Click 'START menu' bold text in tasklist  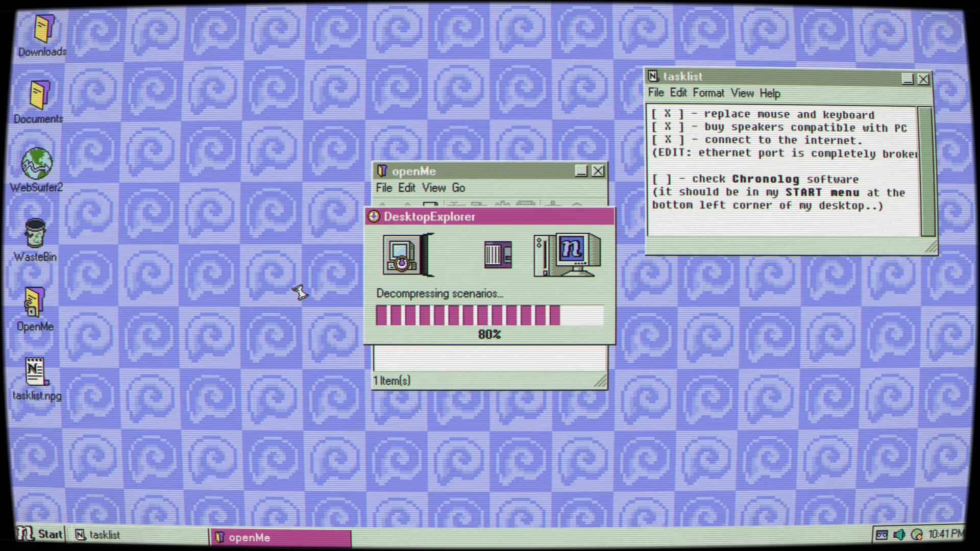click(822, 192)
